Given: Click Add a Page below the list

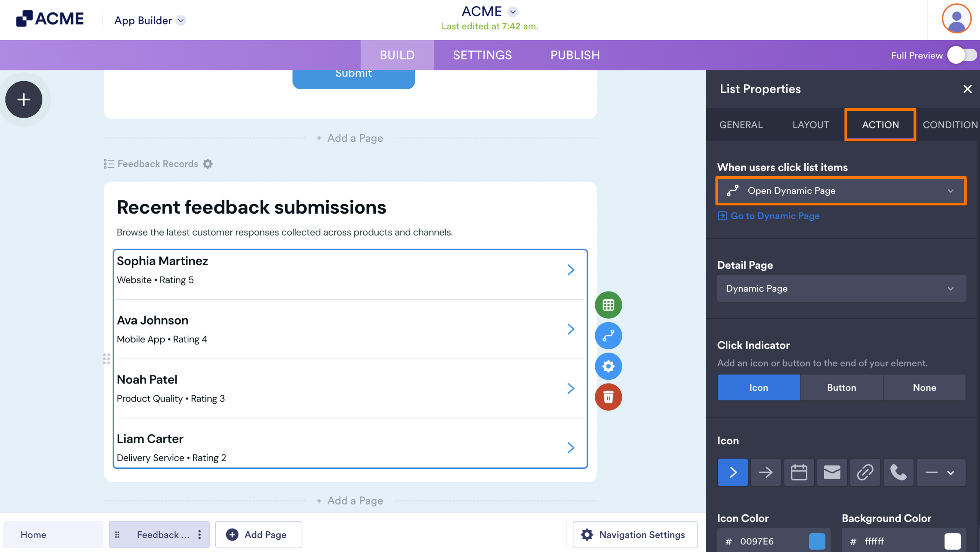Looking at the screenshot, I should (x=350, y=501).
